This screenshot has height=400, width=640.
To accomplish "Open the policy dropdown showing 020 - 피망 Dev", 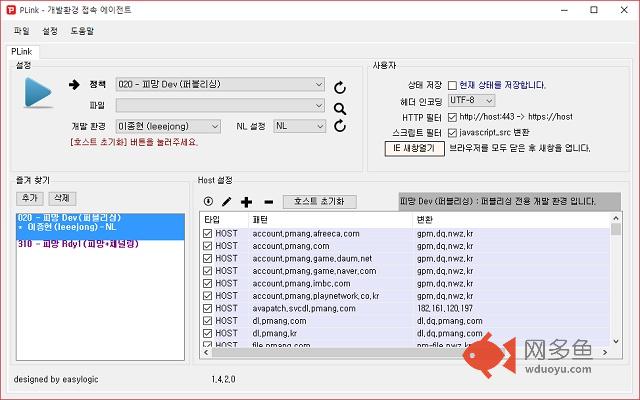I will point(220,84).
